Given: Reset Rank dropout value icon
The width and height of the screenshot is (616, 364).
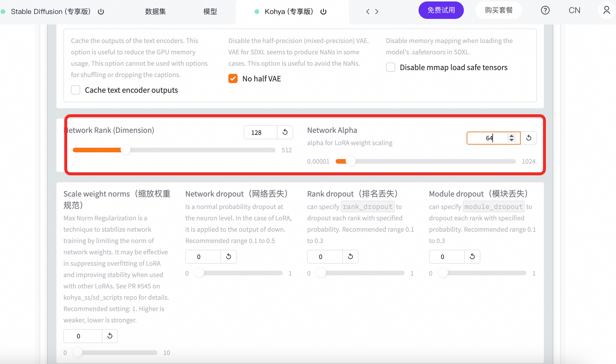Looking at the screenshot, I should (350, 256).
